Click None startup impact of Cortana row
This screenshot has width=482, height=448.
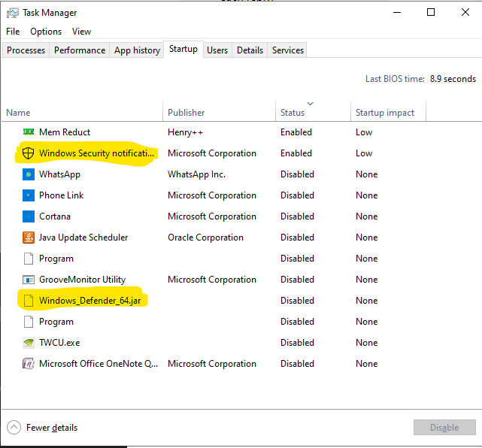tap(366, 216)
